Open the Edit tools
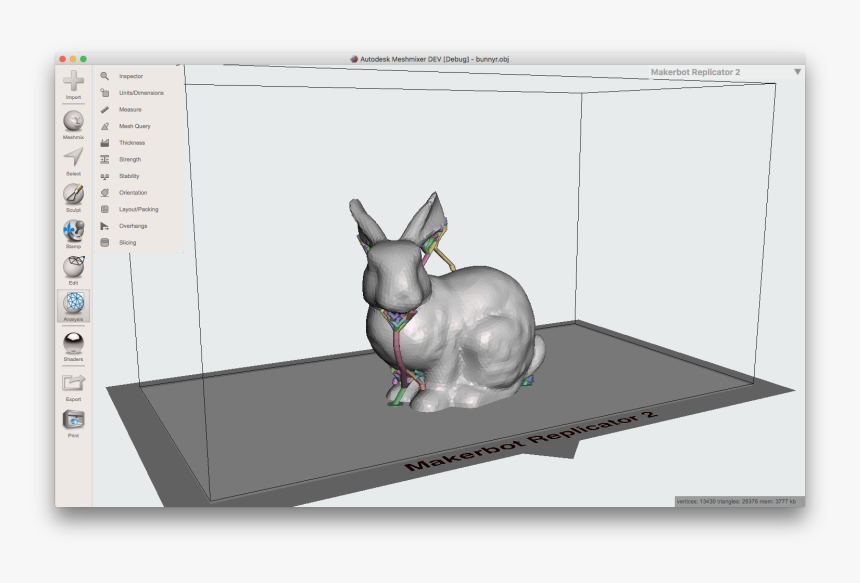The height and width of the screenshot is (583, 860). point(71,271)
